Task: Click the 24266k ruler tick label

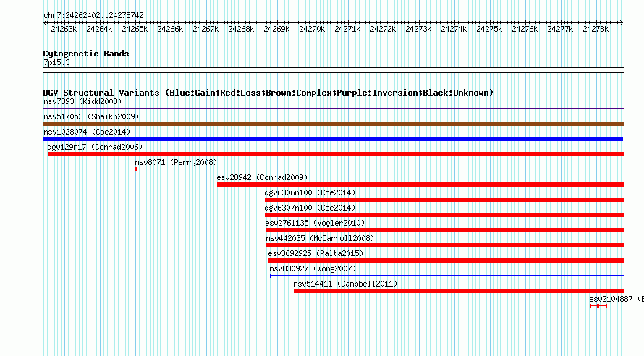Action: click(x=170, y=29)
